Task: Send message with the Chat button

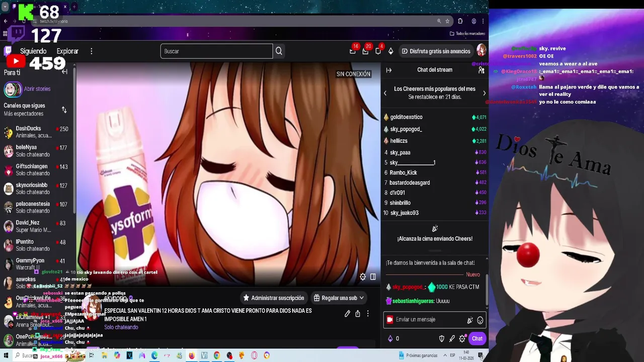Action: pyautogui.click(x=477, y=339)
